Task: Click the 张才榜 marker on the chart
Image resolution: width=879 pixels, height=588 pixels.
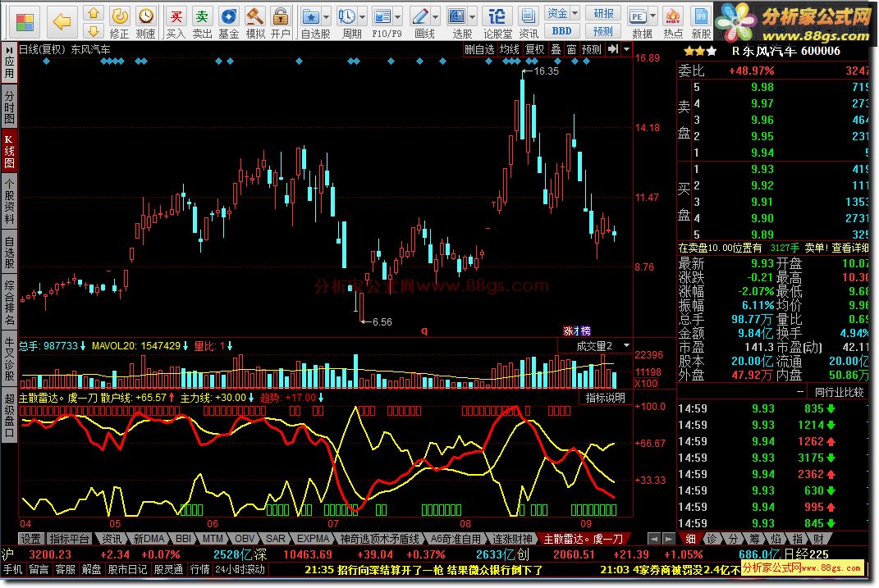Action: pos(577,331)
